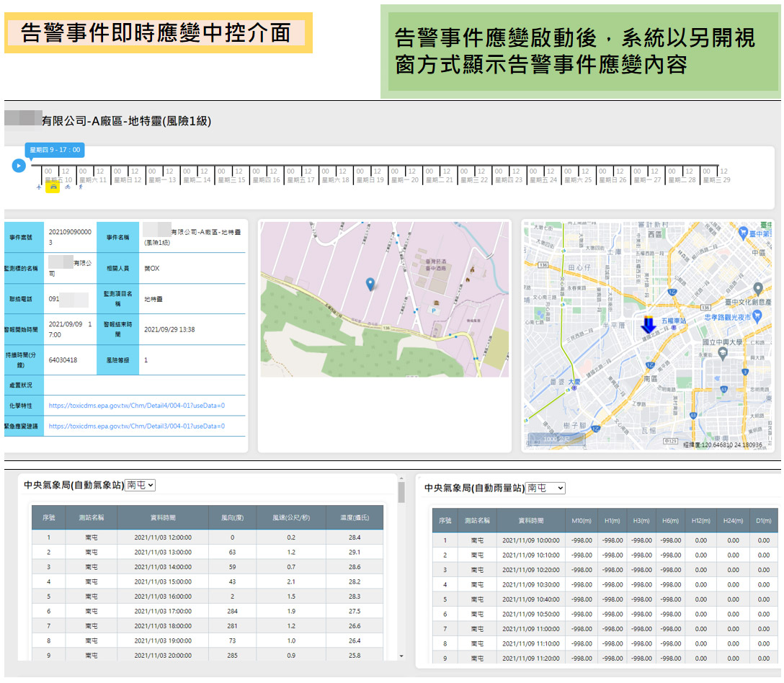784x683 pixels.
Task: Click timeline marker 星期三 29
Action: pos(716,180)
